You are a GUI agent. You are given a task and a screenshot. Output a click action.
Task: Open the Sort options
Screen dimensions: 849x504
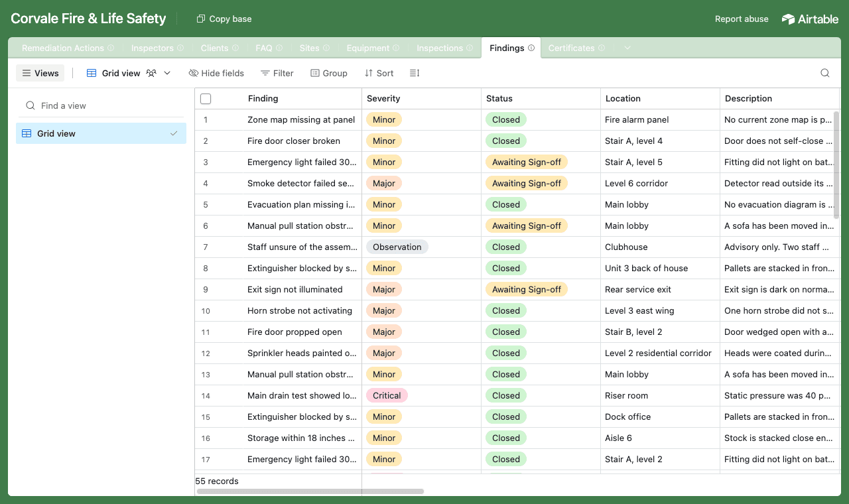(x=379, y=73)
